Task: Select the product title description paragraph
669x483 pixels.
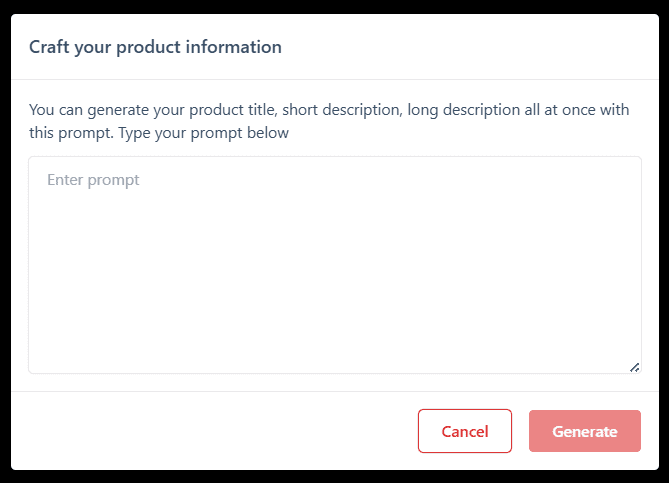Action: coord(329,121)
